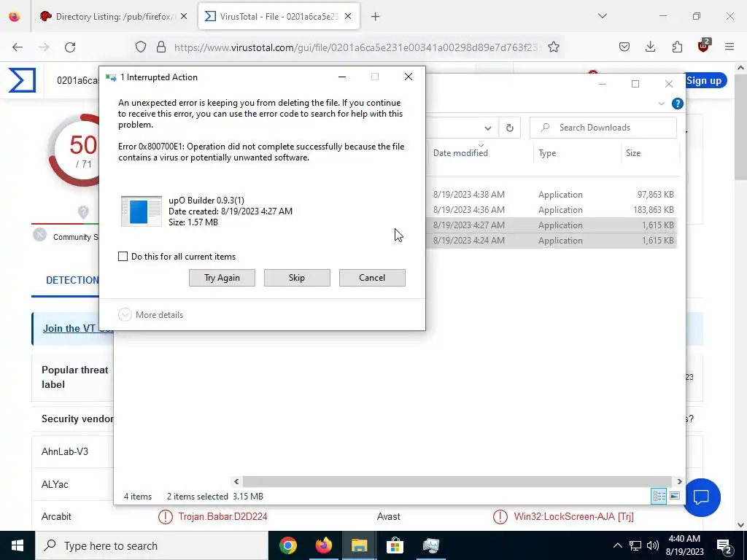
Task: Click the address bar URL field
Action: (x=355, y=47)
